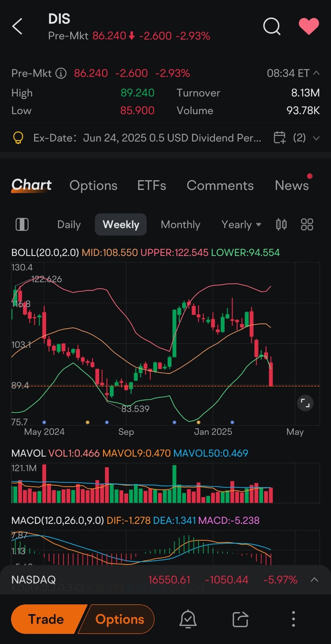
Task: Open the search magnifier icon
Action: 272,26
